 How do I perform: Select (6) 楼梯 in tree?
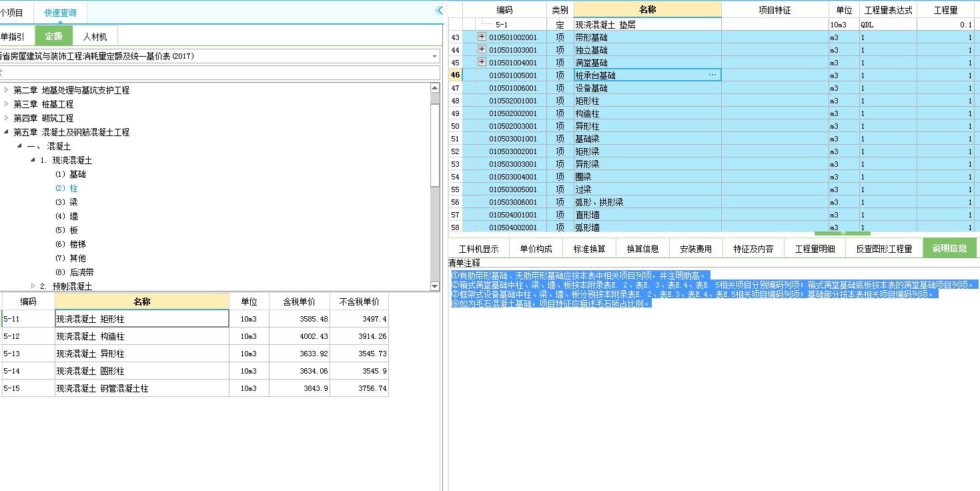[x=71, y=244]
